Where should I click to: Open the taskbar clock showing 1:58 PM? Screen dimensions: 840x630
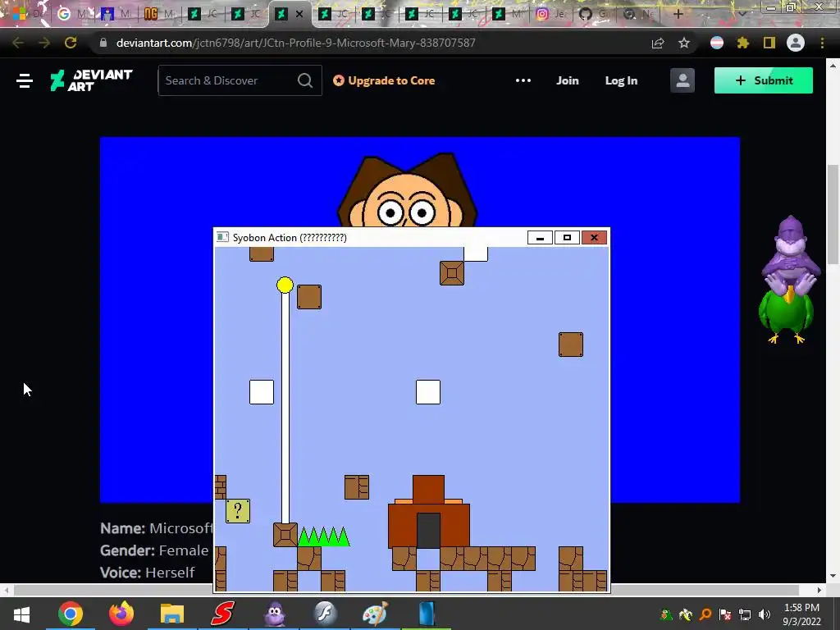(x=801, y=614)
